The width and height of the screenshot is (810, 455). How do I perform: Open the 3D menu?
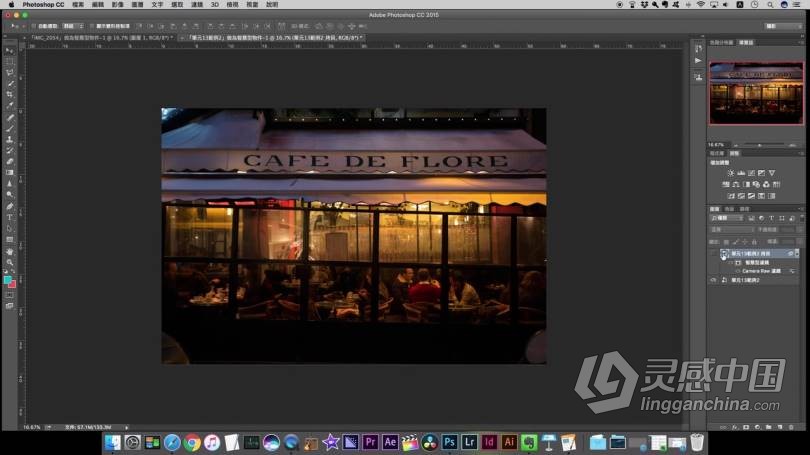point(215,4)
